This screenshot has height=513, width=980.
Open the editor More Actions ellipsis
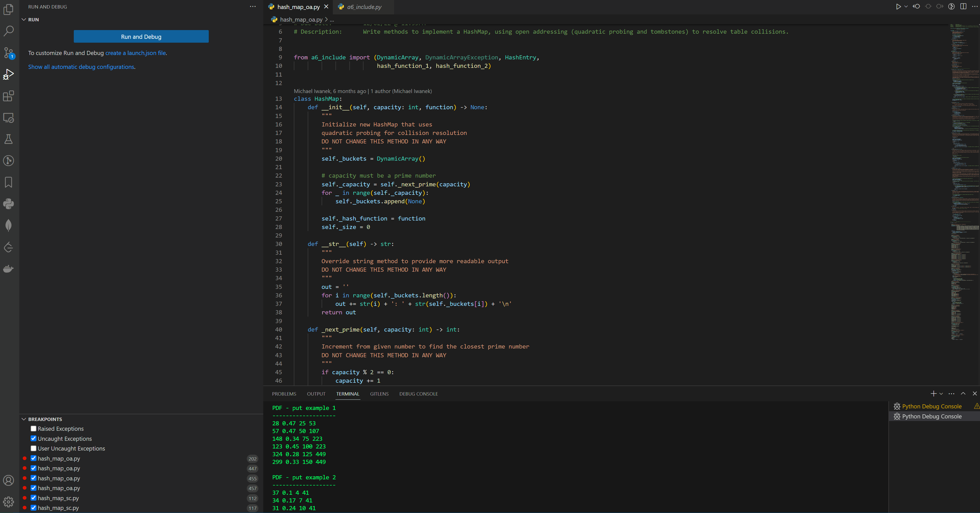click(x=975, y=6)
